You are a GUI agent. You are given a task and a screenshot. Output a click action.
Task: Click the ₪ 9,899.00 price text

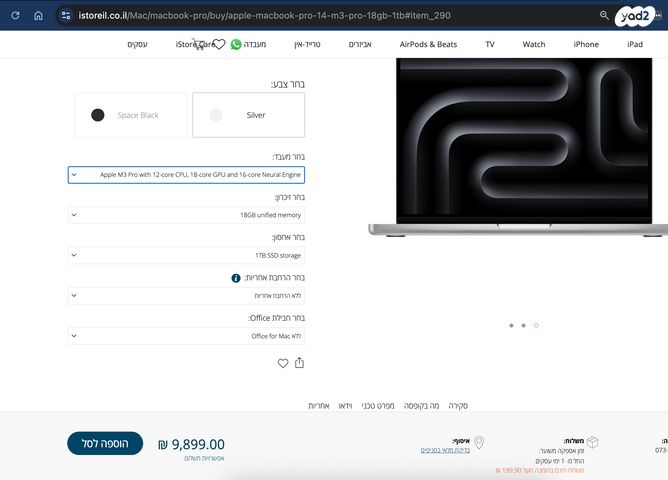[191, 444]
